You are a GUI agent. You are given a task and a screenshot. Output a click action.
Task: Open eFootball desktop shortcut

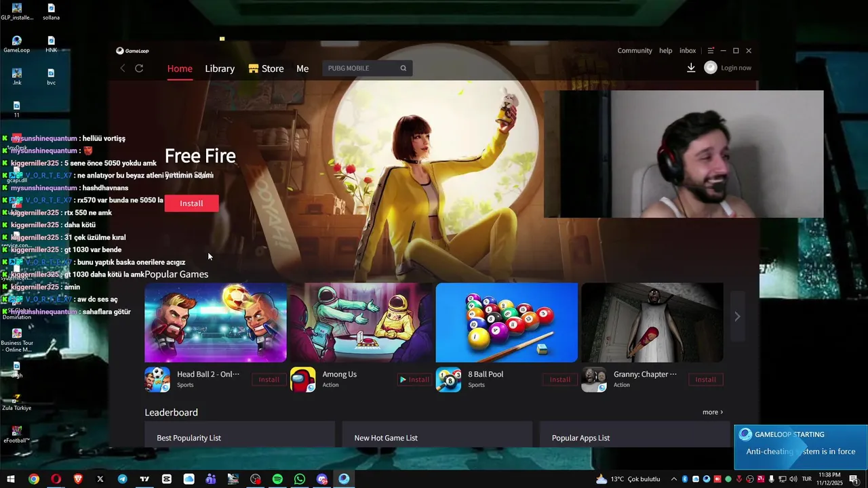tap(16, 434)
